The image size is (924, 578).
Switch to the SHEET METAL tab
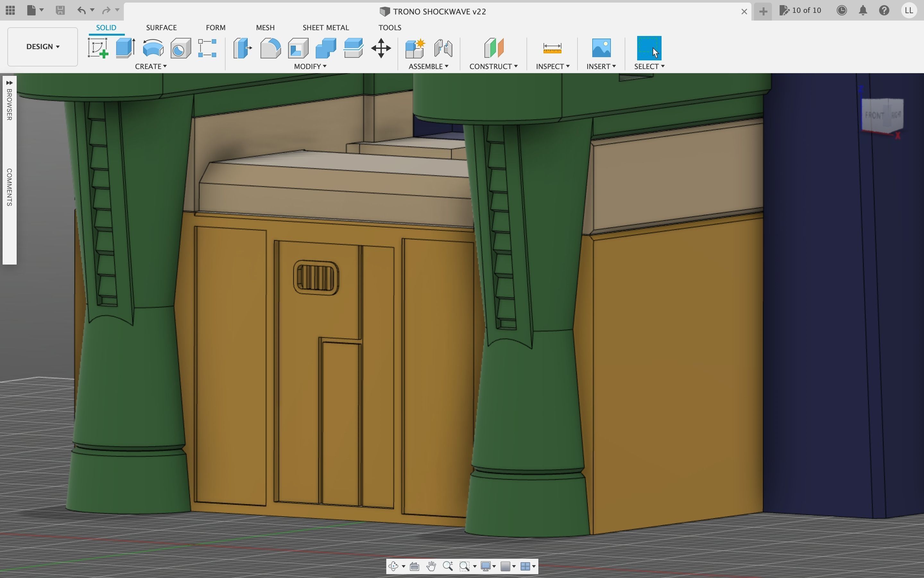(326, 28)
